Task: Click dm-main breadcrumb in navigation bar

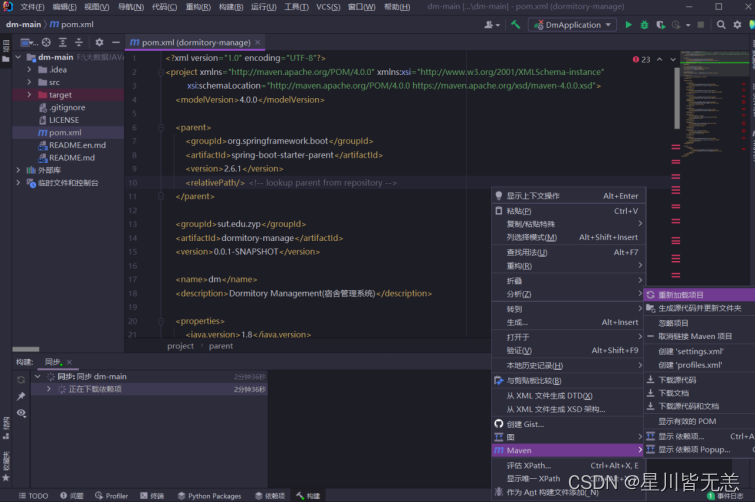Action: pyautogui.click(x=23, y=24)
